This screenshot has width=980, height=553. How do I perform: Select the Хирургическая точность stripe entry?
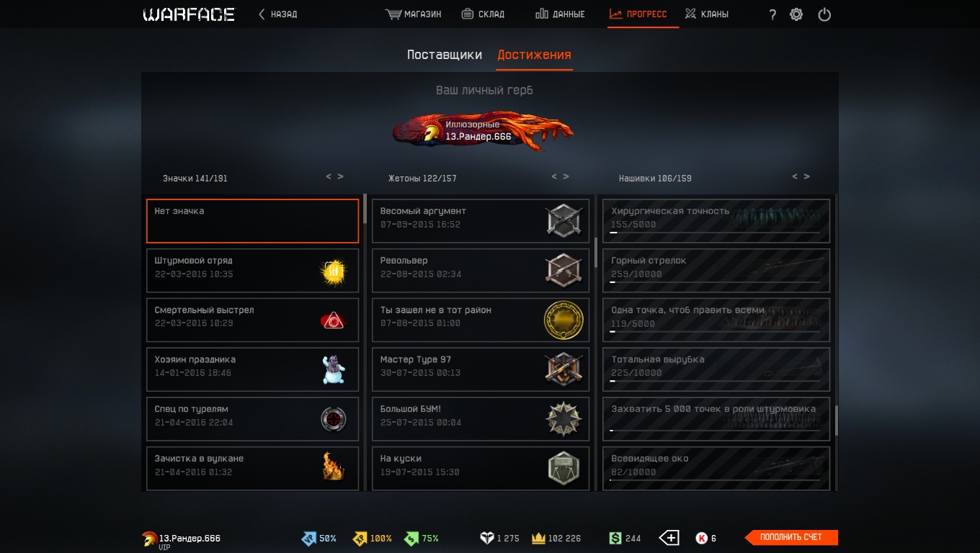tap(716, 221)
